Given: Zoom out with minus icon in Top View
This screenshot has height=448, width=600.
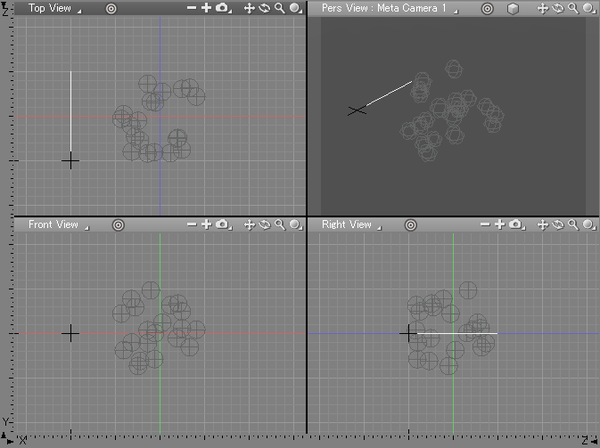Looking at the screenshot, I should (x=191, y=8).
